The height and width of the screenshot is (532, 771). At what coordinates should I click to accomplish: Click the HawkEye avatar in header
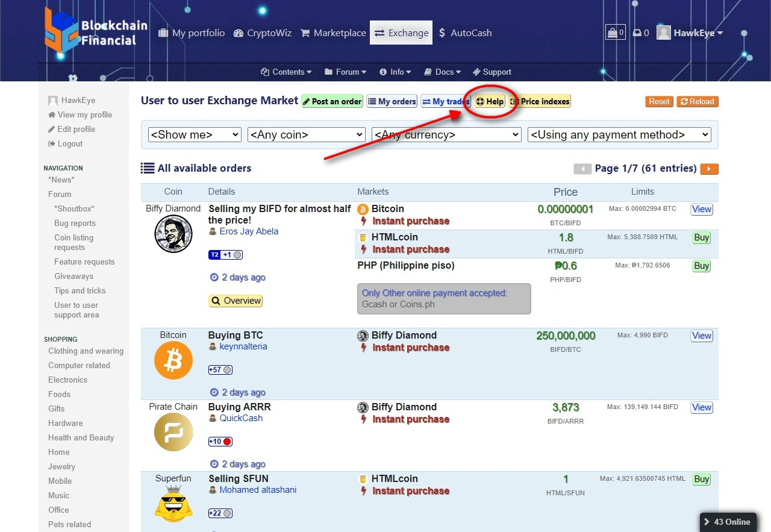pos(664,33)
